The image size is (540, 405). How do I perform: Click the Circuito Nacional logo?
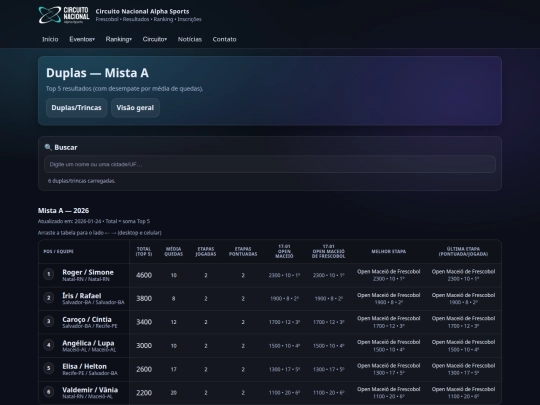(x=64, y=15)
